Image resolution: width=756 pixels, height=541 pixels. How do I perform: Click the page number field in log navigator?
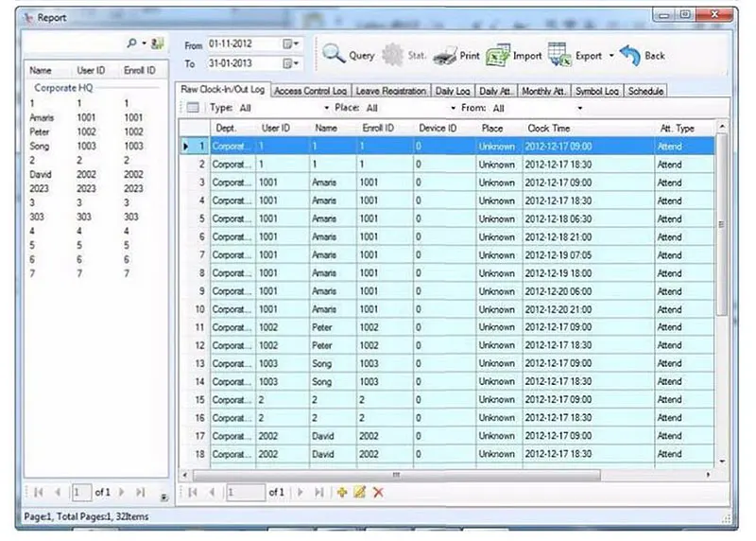[x=246, y=492]
